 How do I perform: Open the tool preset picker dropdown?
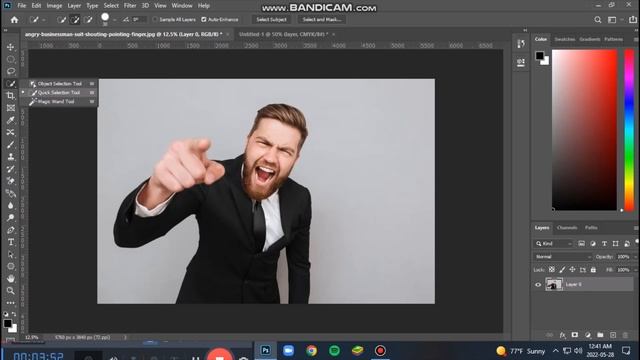44,20
